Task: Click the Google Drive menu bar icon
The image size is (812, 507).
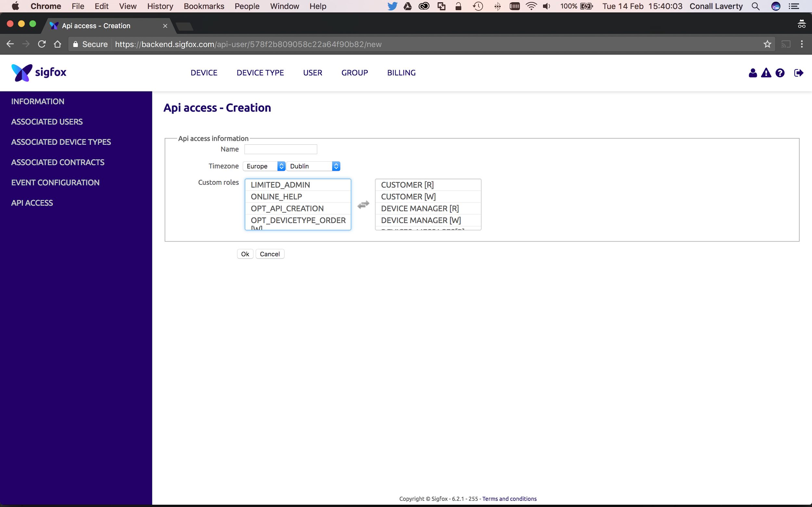Action: (407, 6)
